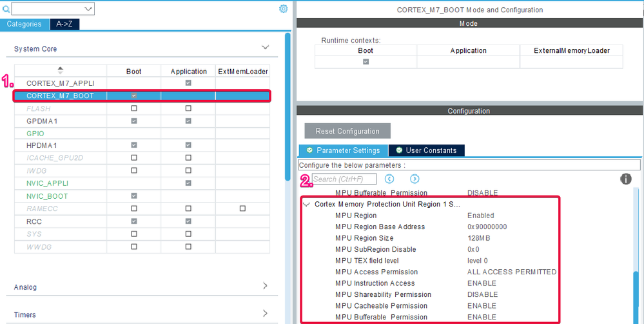Toggle HPDMA1 Application checkbox
The image size is (644, 324).
[x=188, y=145]
